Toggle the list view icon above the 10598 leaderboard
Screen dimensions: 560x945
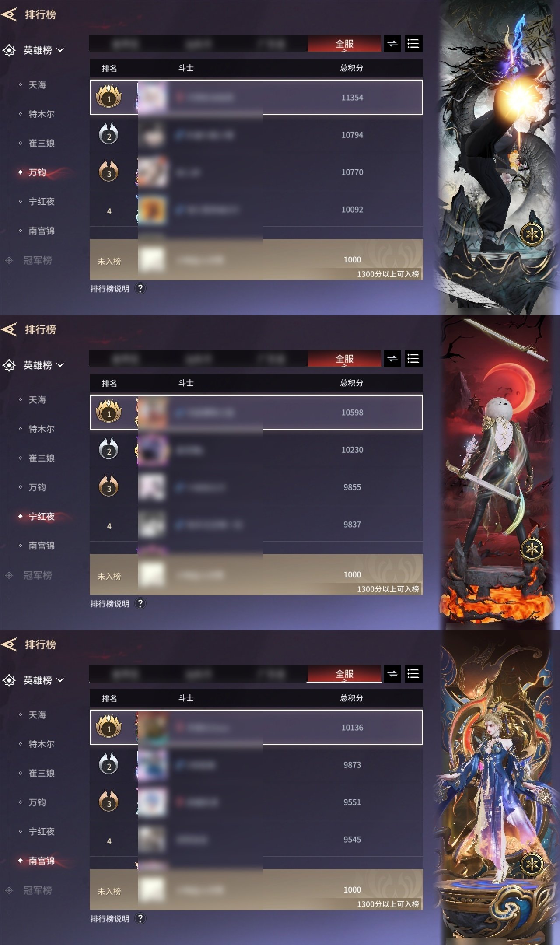point(413,359)
